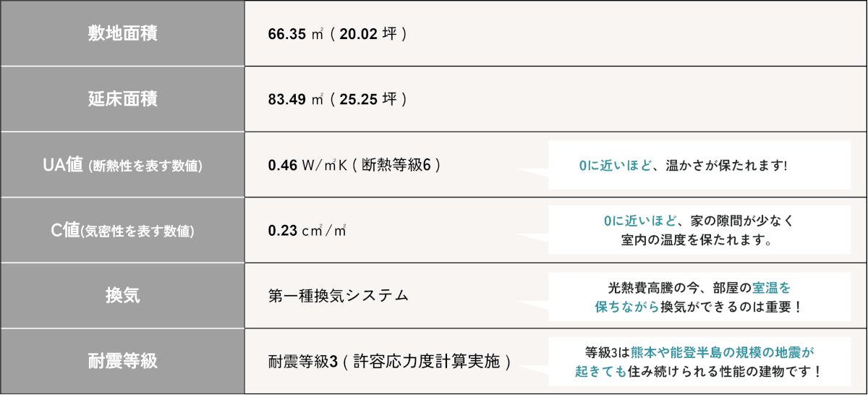Click the 66.35 ㎡ site area value
This screenshot has height=395, width=868.
point(295,34)
